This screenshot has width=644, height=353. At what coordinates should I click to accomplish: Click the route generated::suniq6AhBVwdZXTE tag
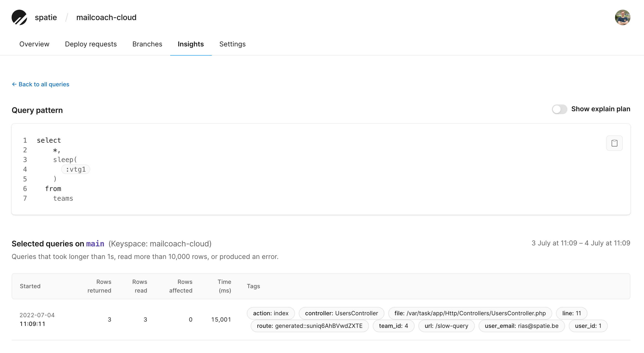310,326
